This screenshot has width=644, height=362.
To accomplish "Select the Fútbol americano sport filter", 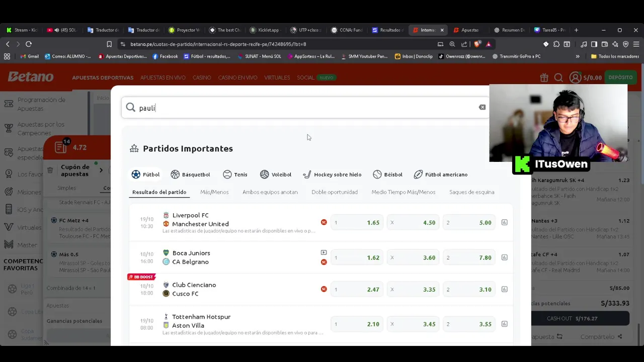I will tap(441, 174).
